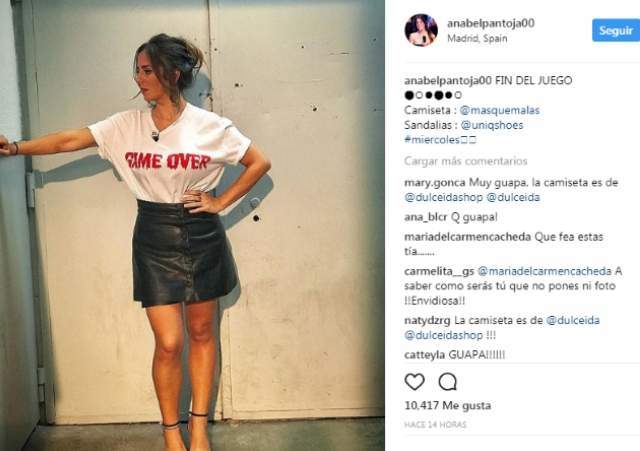The image size is (640, 451).
Task: Open mariadelcarmencacheda commenter username
Action: [468, 237]
